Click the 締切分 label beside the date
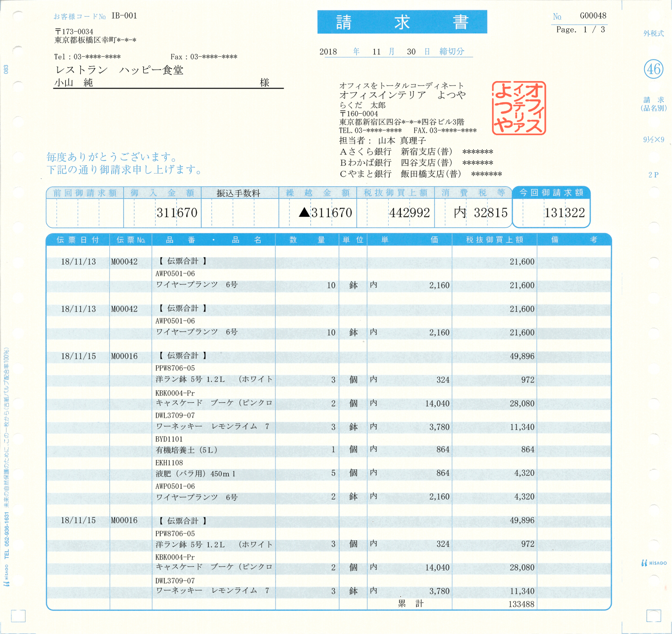Viewport: 672px width, 634px height. [x=452, y=52]
